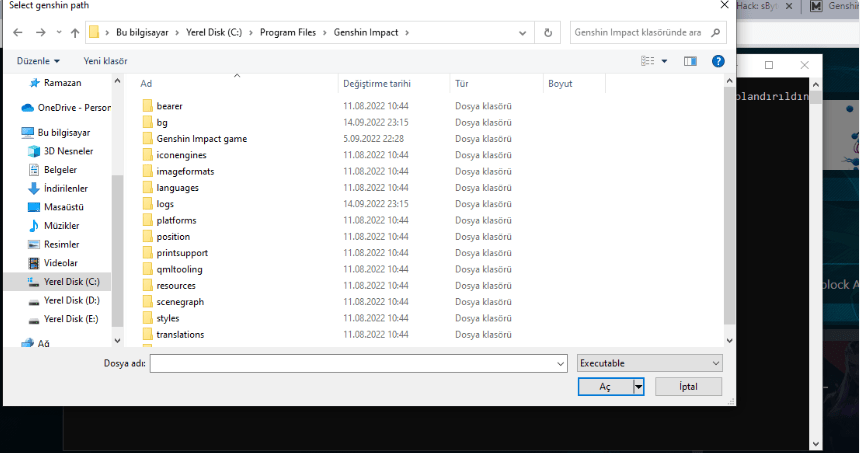Image resolution: width=860 pixels, height=453 pixels.
Task: Select the scenegraph folder icon
Action: (x=148, y=302)
